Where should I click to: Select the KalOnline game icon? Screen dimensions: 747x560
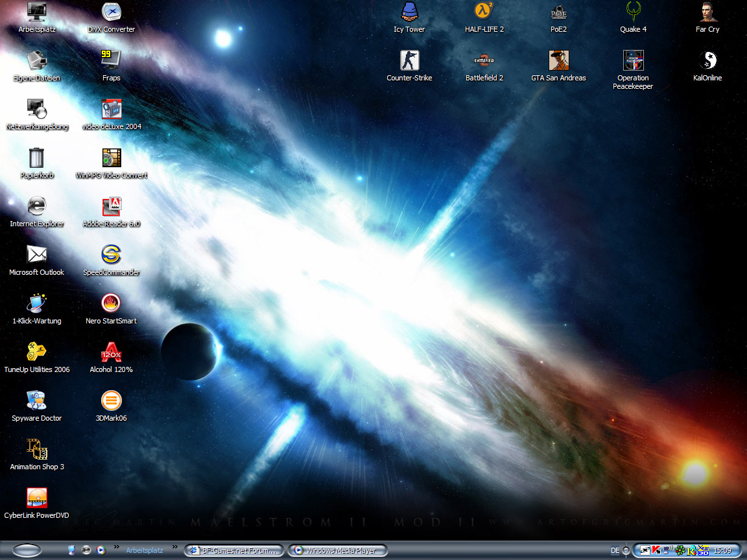707,65
